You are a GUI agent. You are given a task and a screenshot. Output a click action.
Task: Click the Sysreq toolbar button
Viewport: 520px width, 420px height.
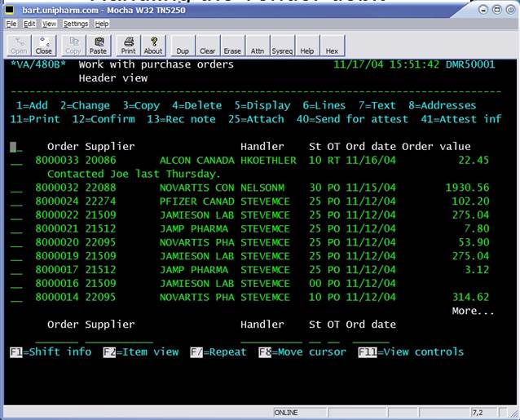pos(282,46)
